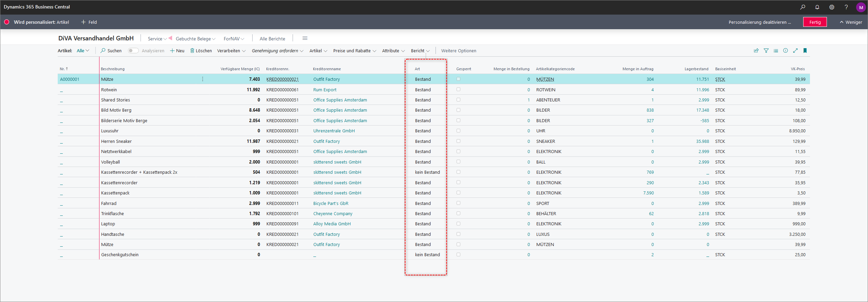Open settings gear menu

[832, 7]
